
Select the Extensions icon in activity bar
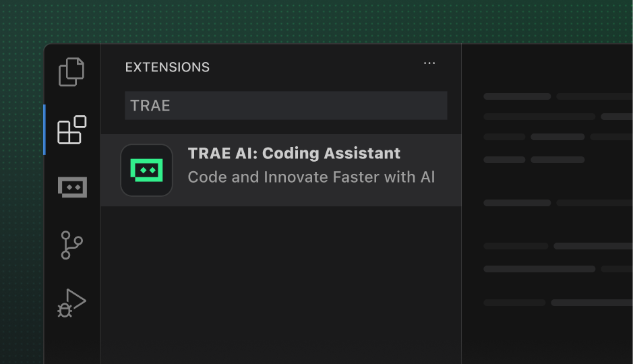pos(71,129)
